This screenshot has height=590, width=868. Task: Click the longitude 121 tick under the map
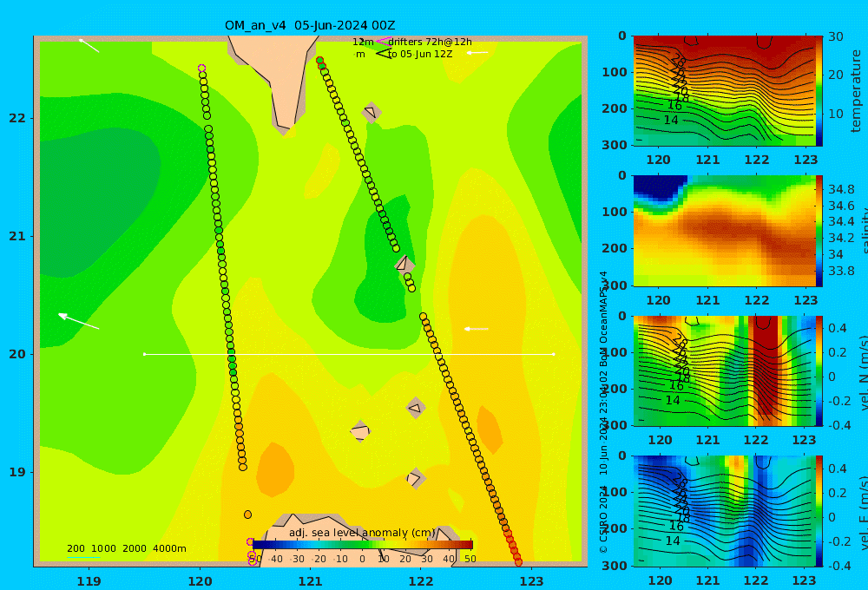[310, 581]
